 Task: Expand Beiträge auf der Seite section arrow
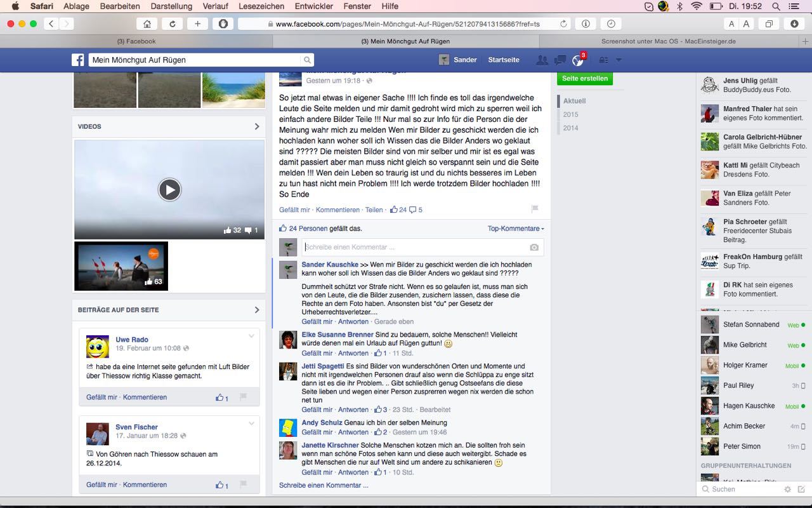point(257,310)
